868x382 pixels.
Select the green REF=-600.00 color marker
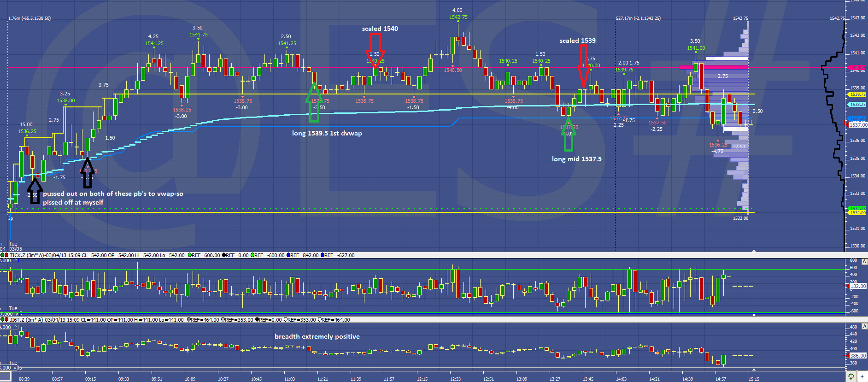tap(253, 255)
